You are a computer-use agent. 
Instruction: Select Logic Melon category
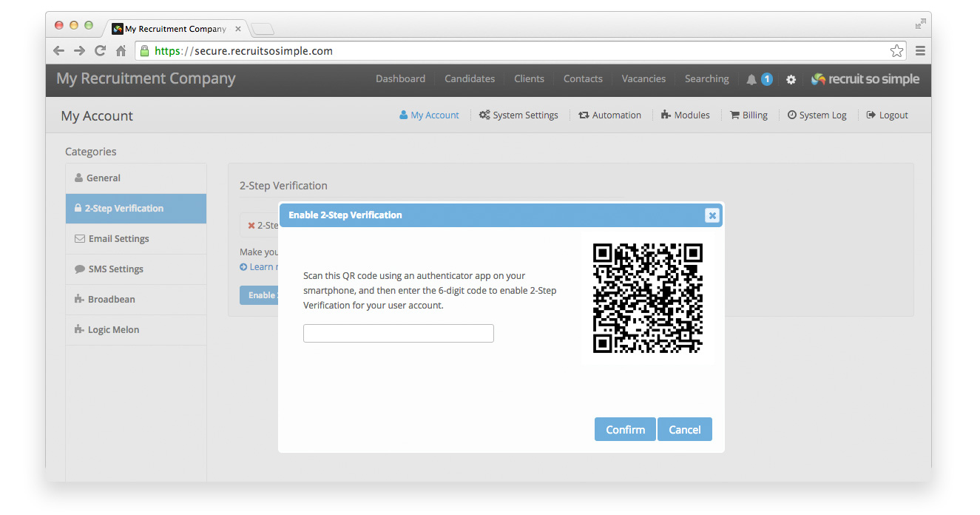(x=136, y=330)
